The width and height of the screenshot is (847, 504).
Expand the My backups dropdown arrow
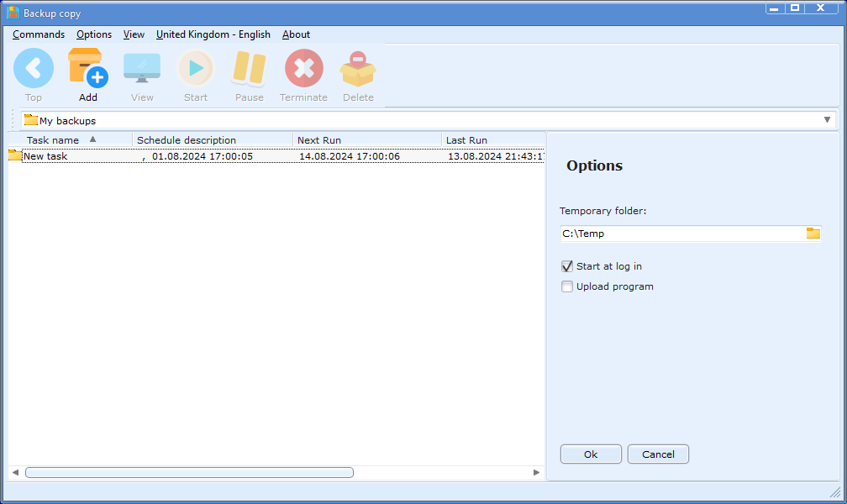(x=828, y=120)
